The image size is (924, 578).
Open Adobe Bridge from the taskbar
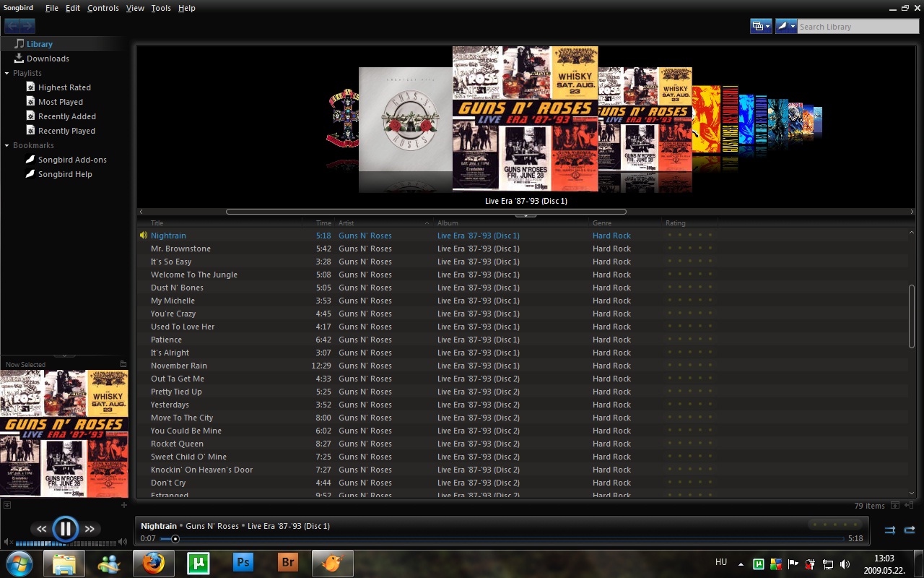pos(288,563)
